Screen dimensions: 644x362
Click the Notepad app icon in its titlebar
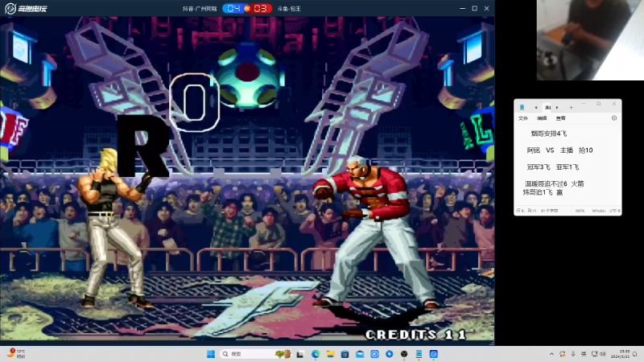pos(522,107)
